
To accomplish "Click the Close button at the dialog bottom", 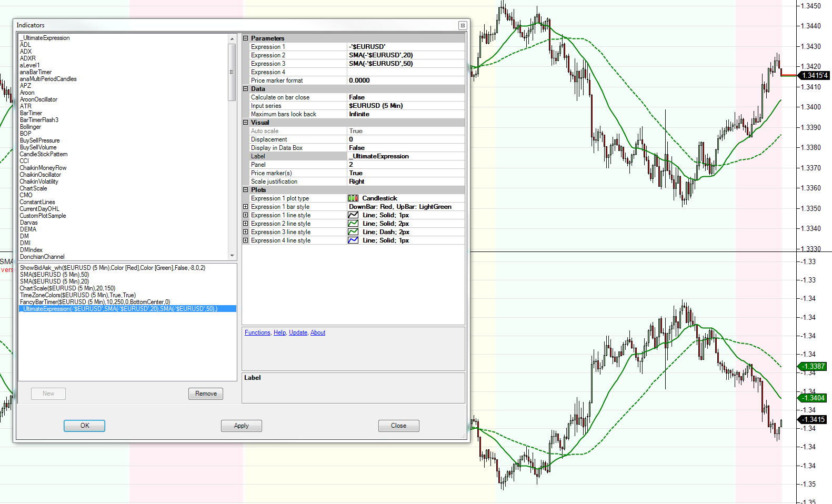I will pyautogui.click(x=398, y=426).
